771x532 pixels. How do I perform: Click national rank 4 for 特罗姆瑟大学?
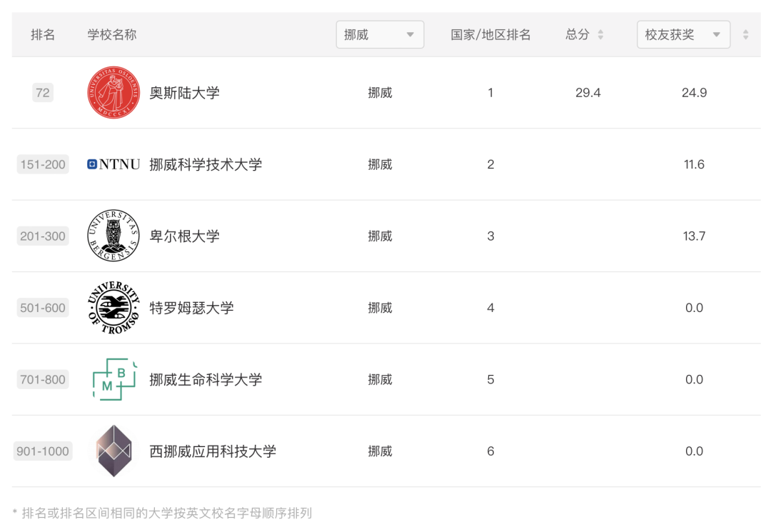coord(490,308)
